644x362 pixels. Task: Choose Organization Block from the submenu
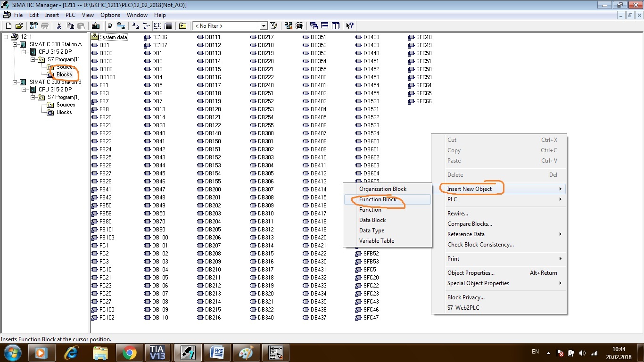tap(388, 189)
